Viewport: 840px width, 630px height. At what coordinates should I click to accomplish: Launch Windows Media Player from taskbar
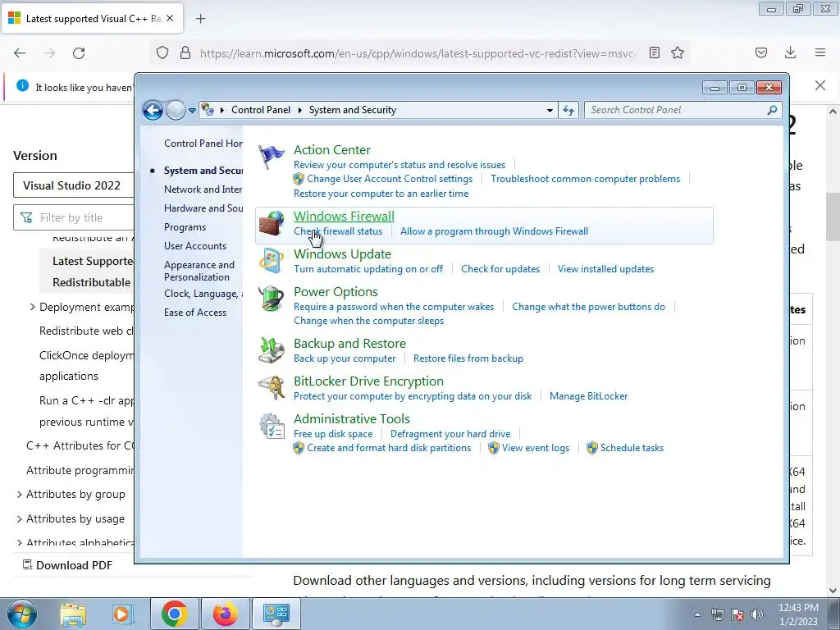coord(121,614)
